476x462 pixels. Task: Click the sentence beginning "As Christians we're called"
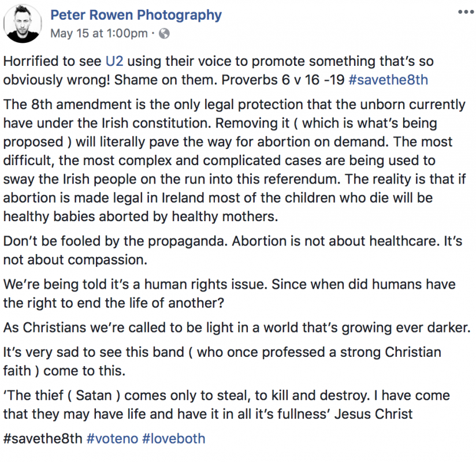pyautogui.click(x=237, y=327)
